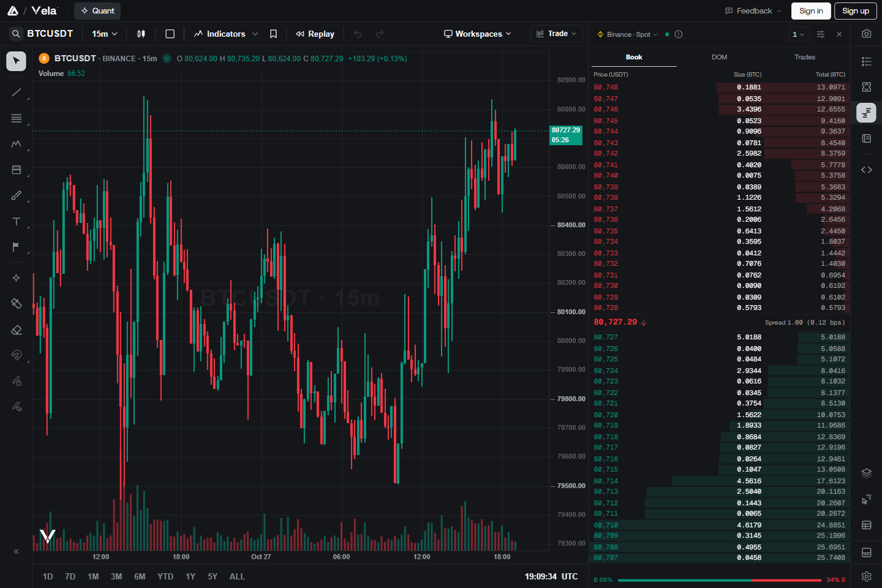Open order book info icon
Screen dimensions: 882x588
point(679,34)
